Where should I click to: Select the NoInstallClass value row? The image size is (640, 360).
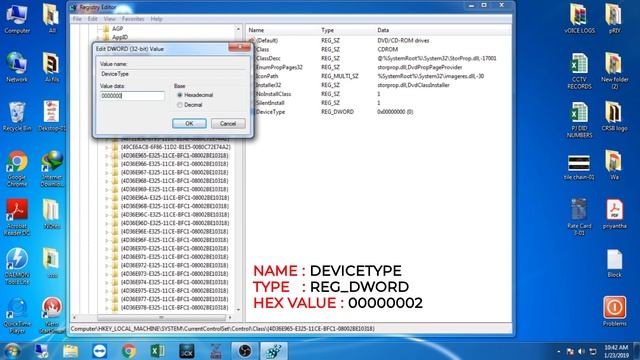[273, 94]
